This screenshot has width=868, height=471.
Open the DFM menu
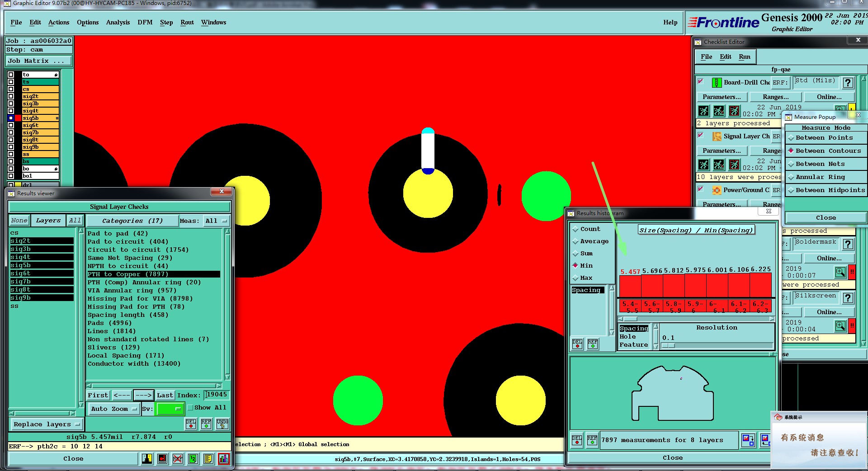145,23
